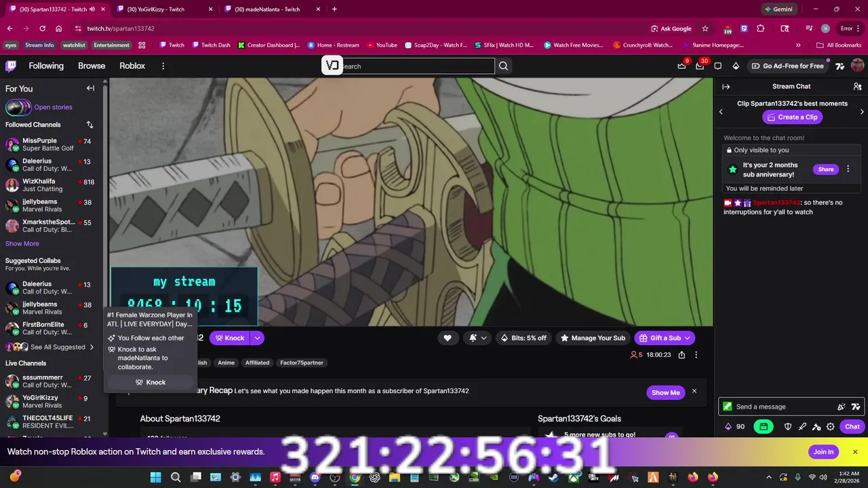Click the Windows Start button

(x=155, y=477)
